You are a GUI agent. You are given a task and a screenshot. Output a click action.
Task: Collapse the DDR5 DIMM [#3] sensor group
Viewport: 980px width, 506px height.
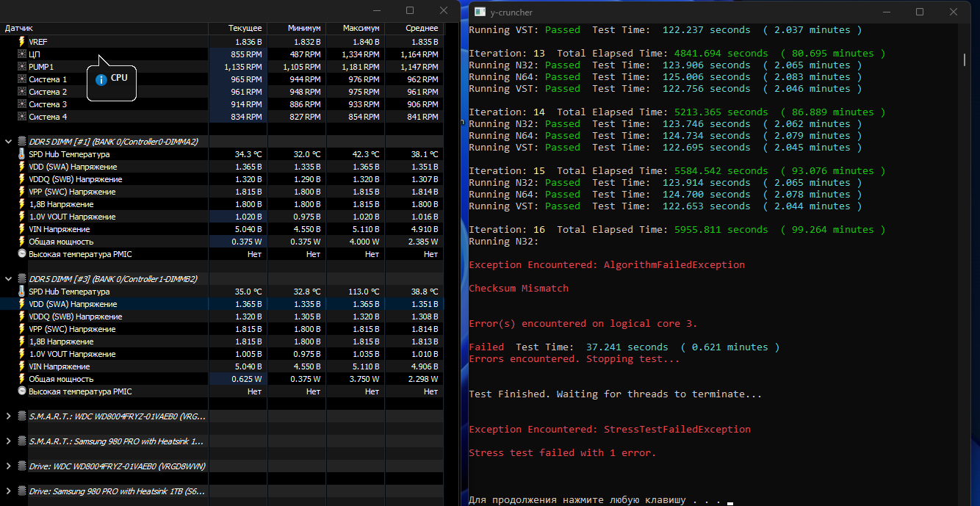8,279
